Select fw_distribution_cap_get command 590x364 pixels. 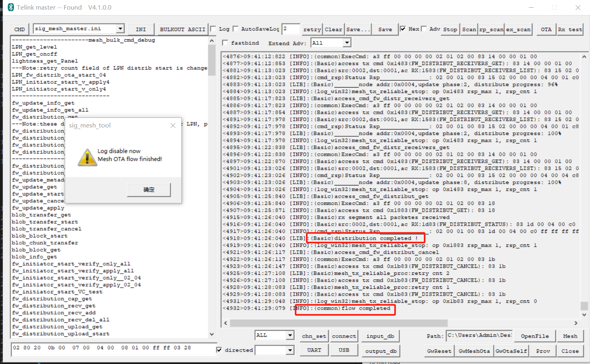(x=52, y=298)
